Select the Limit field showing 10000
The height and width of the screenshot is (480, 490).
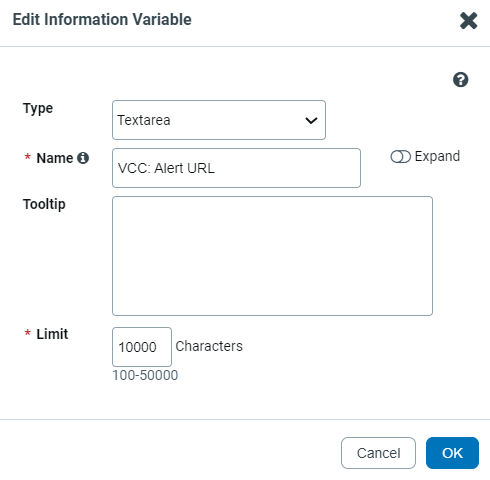142,347
